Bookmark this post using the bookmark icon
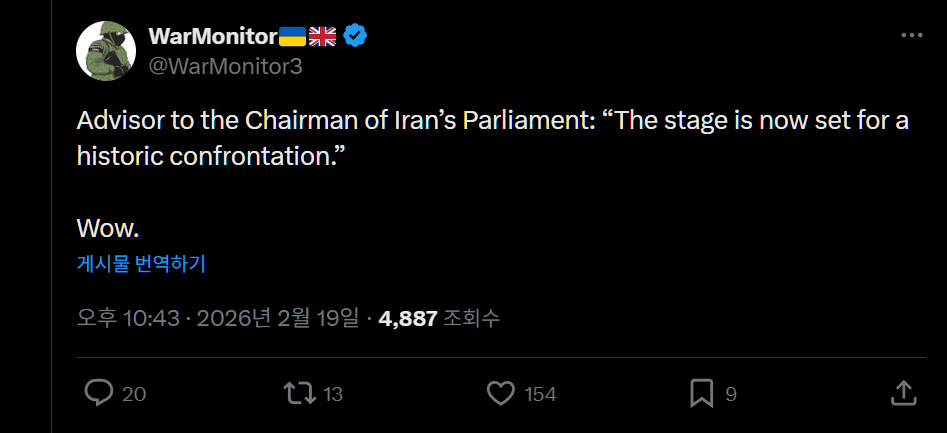This screenshot has width=947, height=433. (702, 393)
